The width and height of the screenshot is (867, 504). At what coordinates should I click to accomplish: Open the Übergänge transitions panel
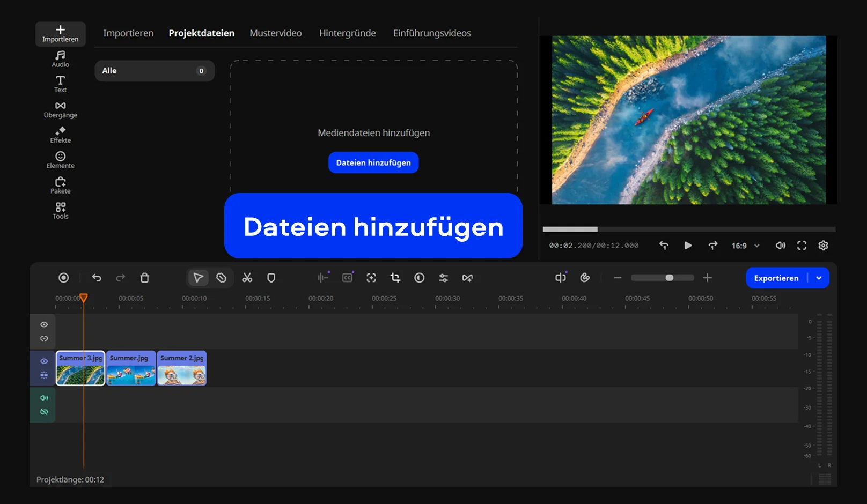(60, 109)
